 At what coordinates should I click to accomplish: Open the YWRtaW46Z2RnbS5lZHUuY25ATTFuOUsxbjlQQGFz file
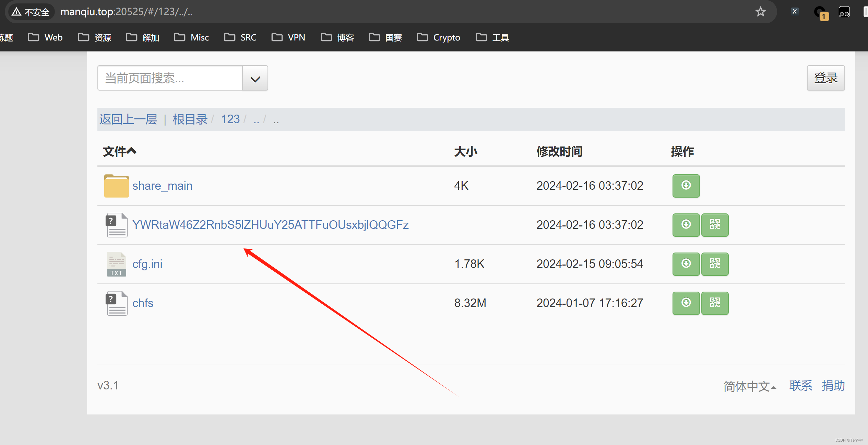pos(270,225)
